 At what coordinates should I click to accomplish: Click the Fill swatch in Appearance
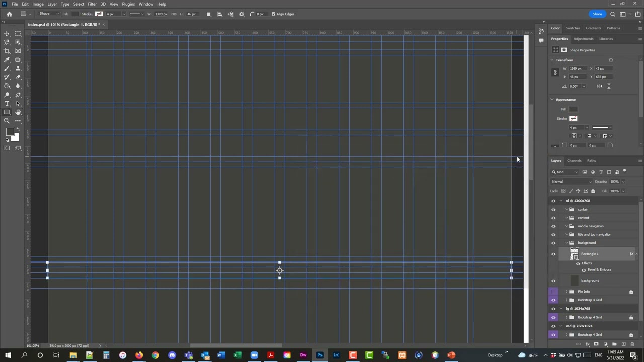[573, 109]
